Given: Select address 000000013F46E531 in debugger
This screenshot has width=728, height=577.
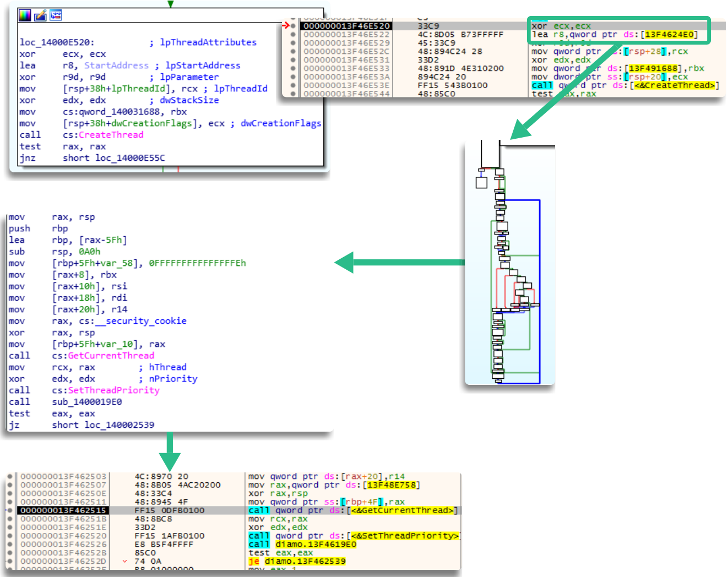Looking at the screenshot, I should (347, 60).
